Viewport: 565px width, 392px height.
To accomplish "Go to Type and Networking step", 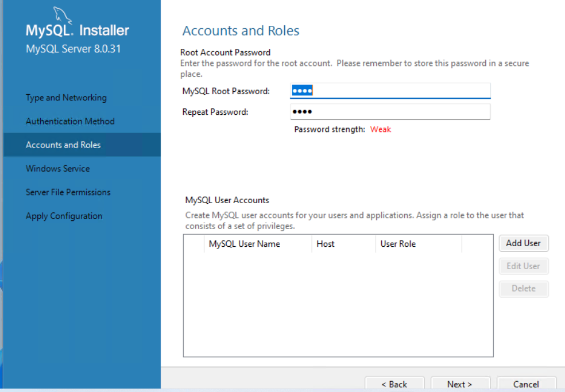I will (x=66, y=98).
